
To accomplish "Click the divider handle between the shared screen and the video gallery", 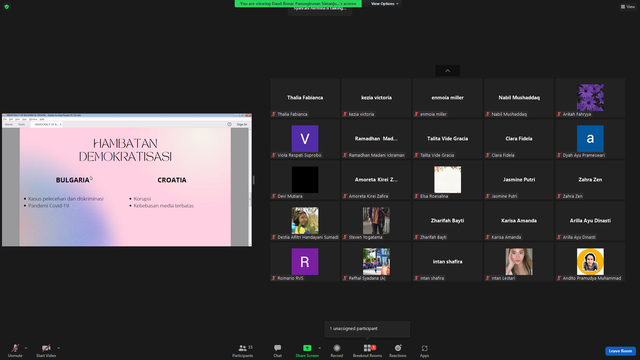I will coord(254,180).
